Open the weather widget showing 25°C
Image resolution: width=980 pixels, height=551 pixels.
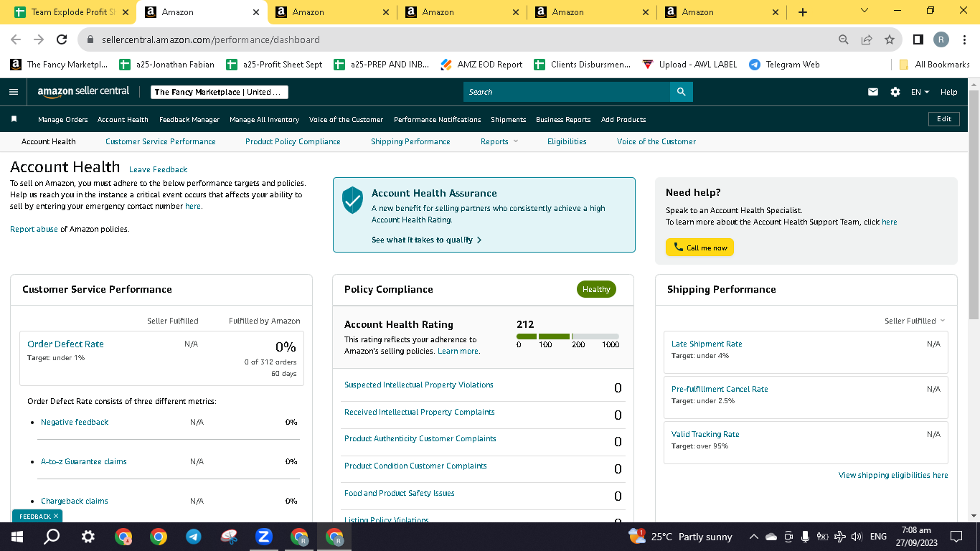click(x=680, y=537)
